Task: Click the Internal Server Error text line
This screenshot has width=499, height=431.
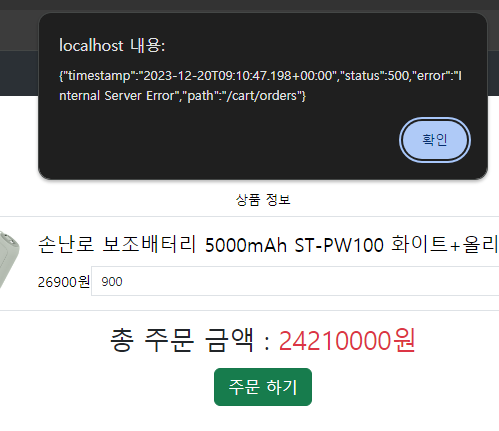Action: 117,96
